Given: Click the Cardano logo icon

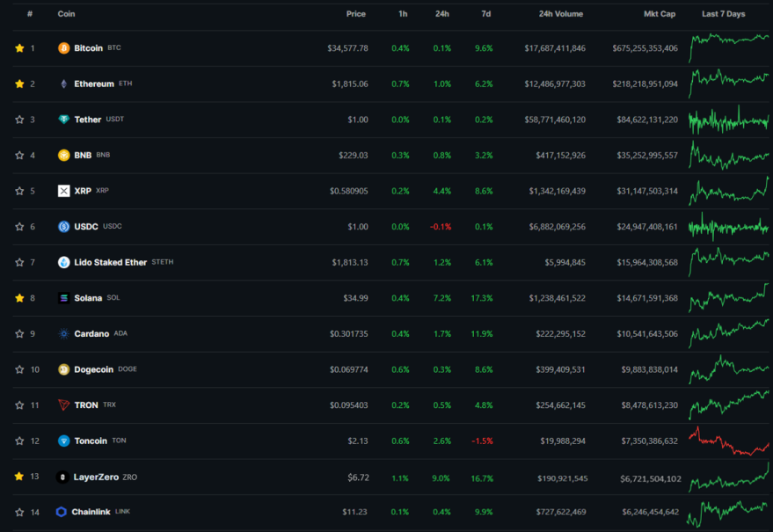Looking at the screenshot, I should coord(63,334).
